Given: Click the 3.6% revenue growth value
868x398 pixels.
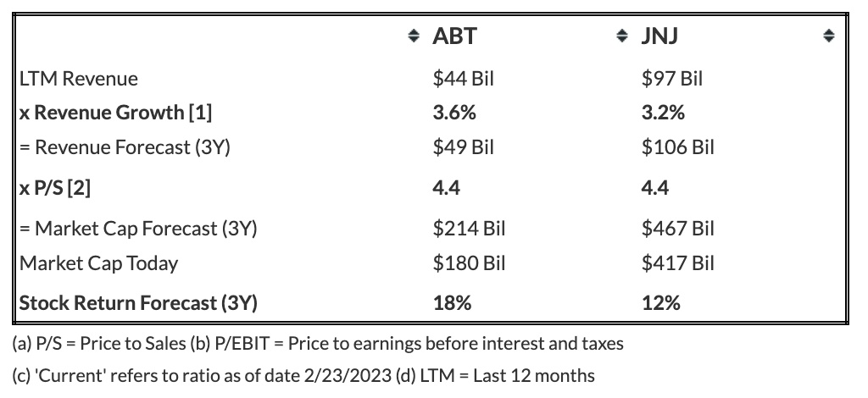Looking at the screenshot, I should [x=454, y=113].
